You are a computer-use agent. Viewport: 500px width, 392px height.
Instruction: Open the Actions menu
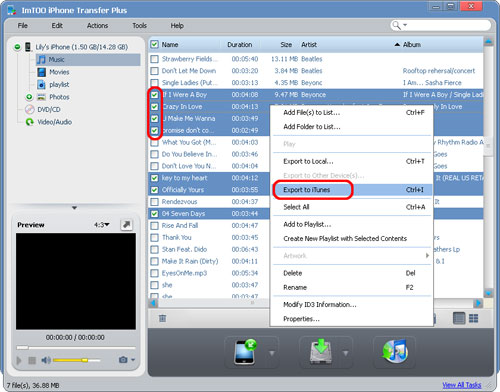click(97, 26)
